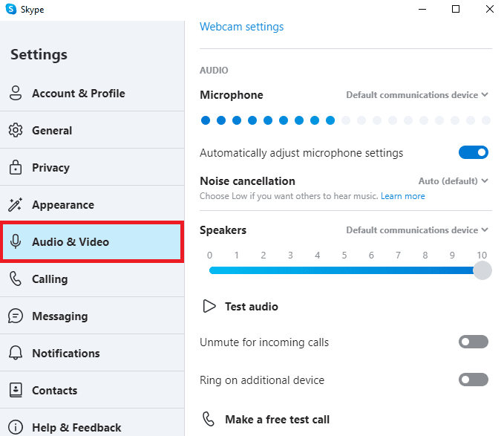The image size is (504, 436).
Task: Click the microphone icon beside Audio & Video
Action: [16, 242]
